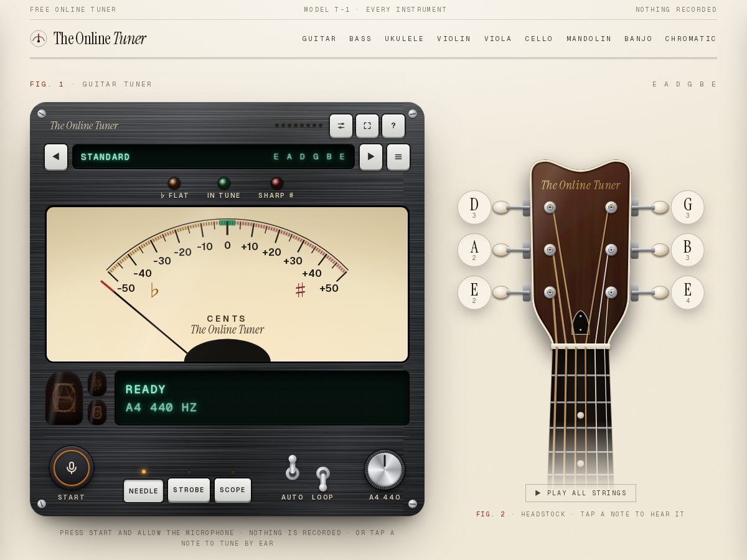Start the microphone with the mic button

point(72,467)
